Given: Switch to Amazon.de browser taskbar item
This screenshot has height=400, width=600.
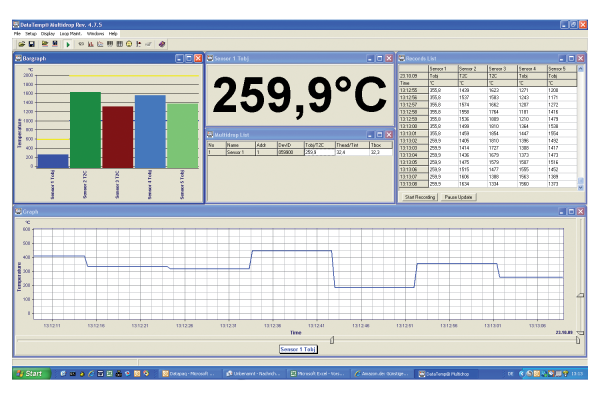Looking at the screenshot, I should tap(382, 374).
